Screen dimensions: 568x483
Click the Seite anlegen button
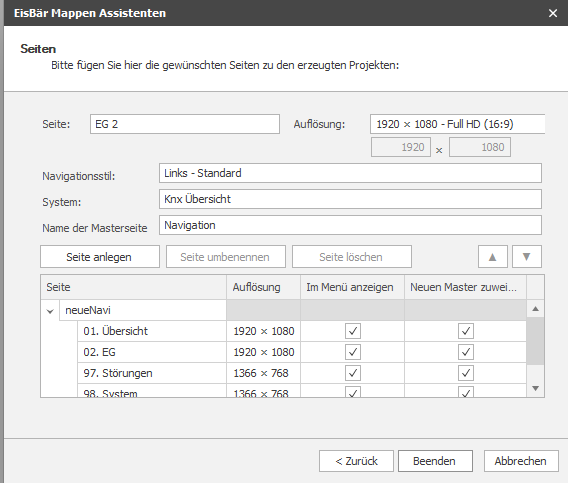[100, 257]
